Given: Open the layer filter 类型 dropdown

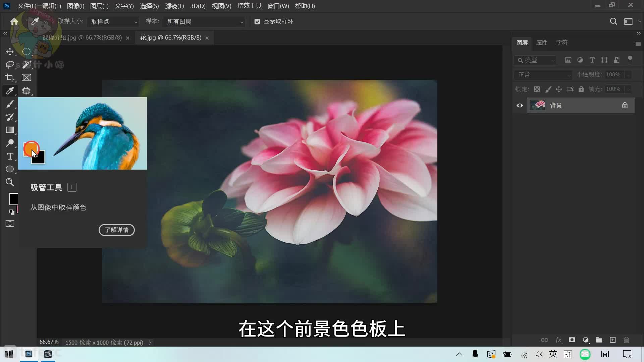Looking at the screenshot, I should pyautogui.click(x=535, y=60).
